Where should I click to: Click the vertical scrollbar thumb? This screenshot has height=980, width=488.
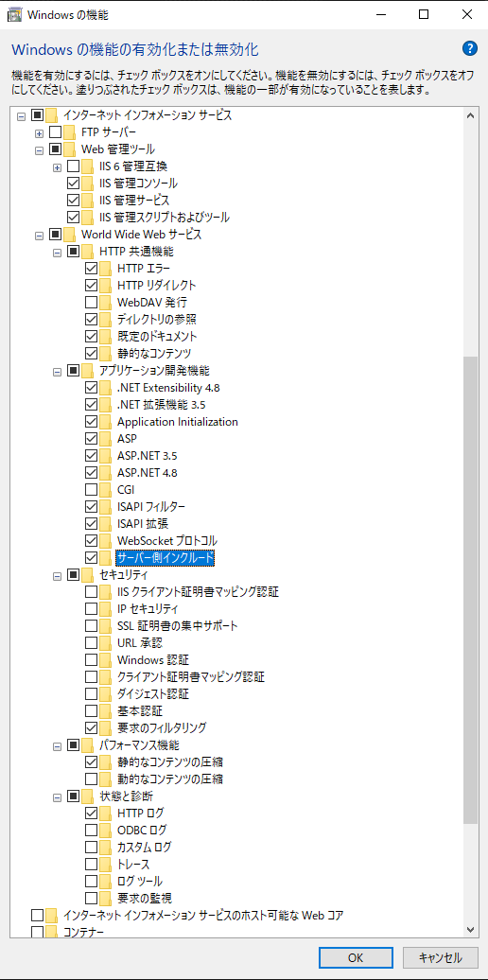click(x=471, y=589)
